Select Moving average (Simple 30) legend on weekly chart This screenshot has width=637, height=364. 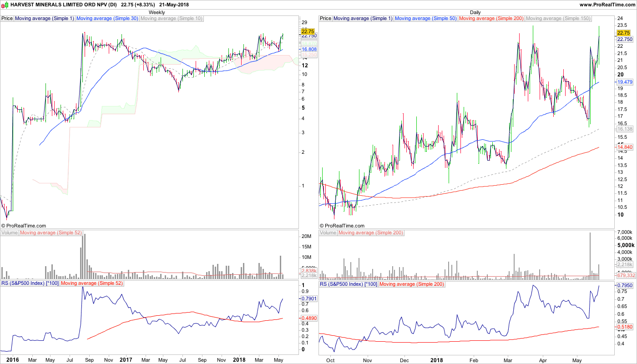point(107,19)
